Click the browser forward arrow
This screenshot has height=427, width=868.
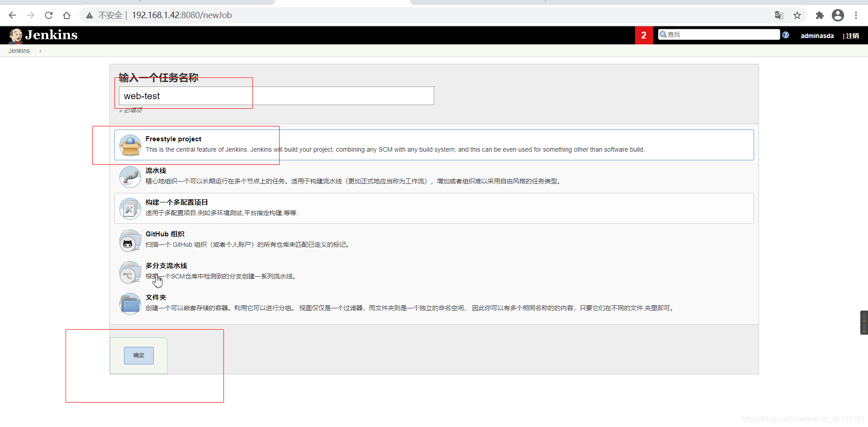tap(30, 15)
